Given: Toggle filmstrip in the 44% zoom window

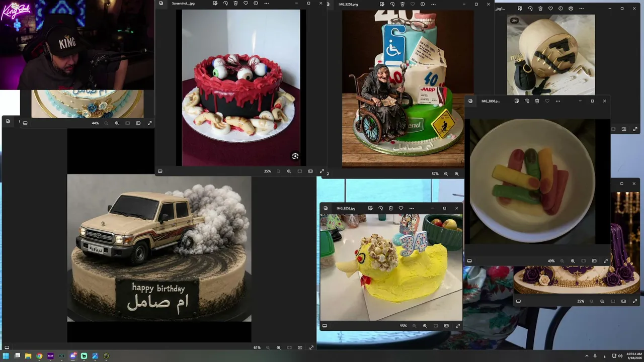Looking at the screenshot, I should pyautogui.click(x=25, y=123).
